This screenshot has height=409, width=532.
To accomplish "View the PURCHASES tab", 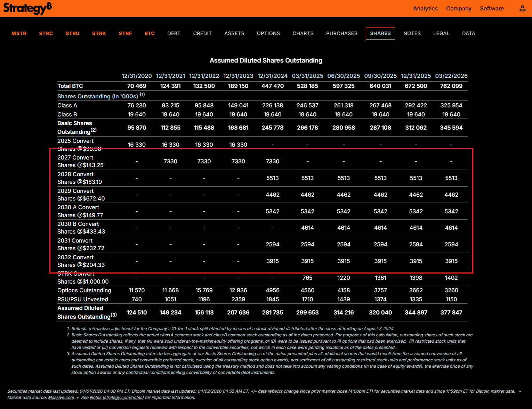I will pyautogui.click(x=341, y=33).
